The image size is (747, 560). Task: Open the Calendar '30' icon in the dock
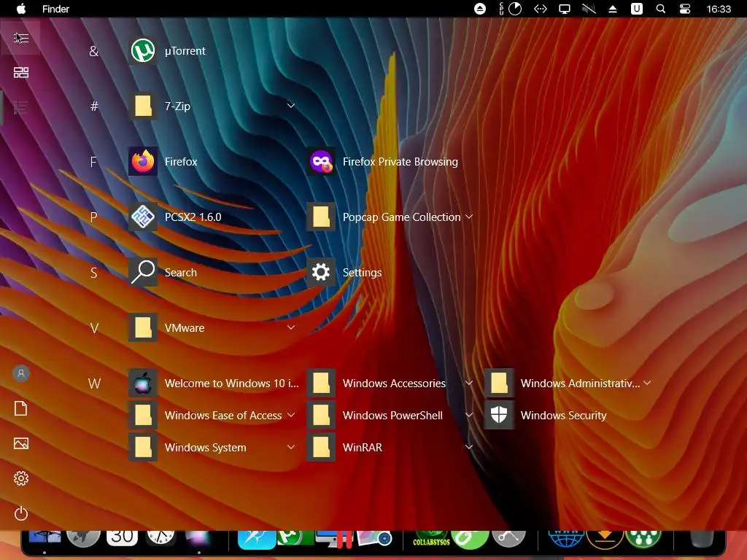click(122, 538)
